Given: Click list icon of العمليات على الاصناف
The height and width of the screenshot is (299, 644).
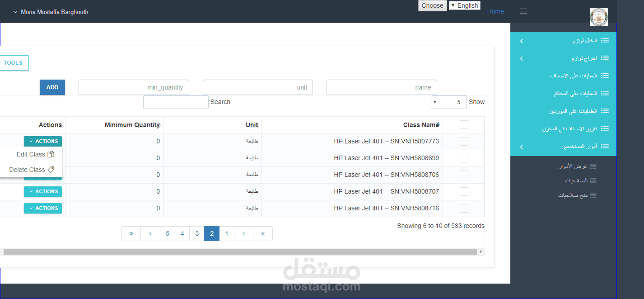Looking at the screenshot, I should click(x=605, y=76).
